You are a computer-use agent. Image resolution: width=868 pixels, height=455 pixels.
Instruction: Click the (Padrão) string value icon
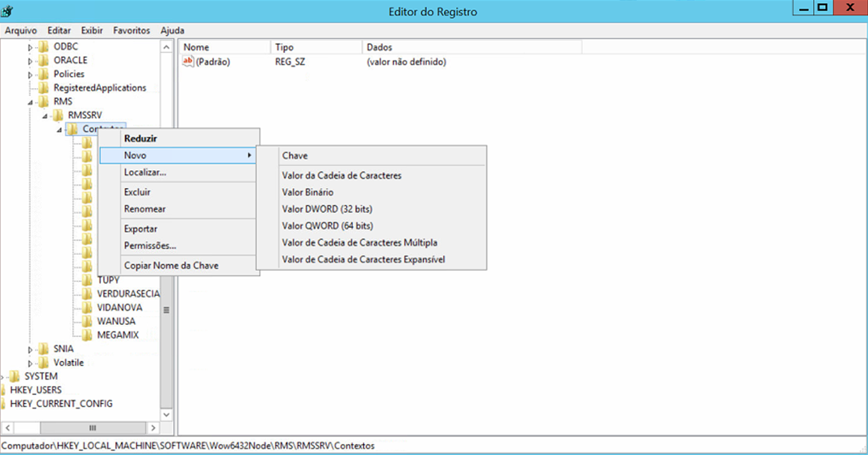pos(188,62)
